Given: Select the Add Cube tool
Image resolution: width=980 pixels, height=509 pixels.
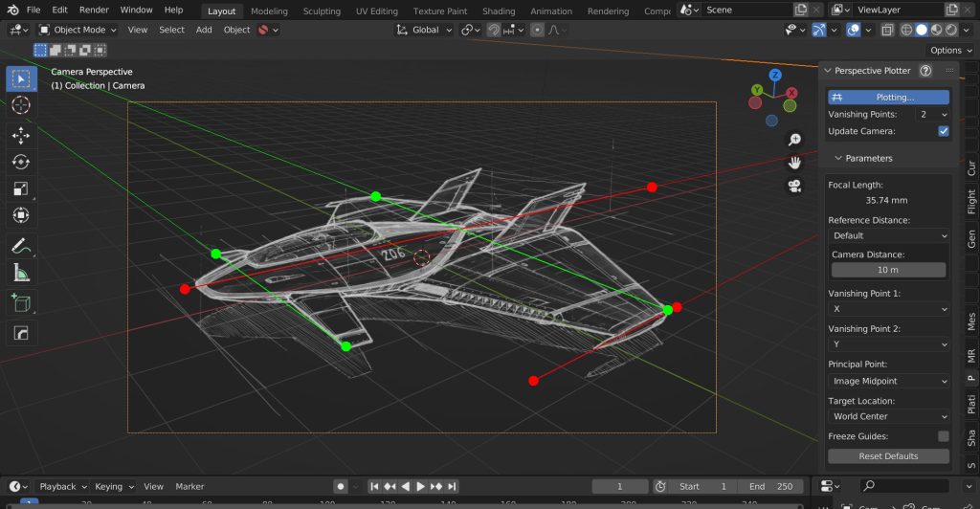Looking at the screenshot, I should pyautogui.click(x=21, y=303).
